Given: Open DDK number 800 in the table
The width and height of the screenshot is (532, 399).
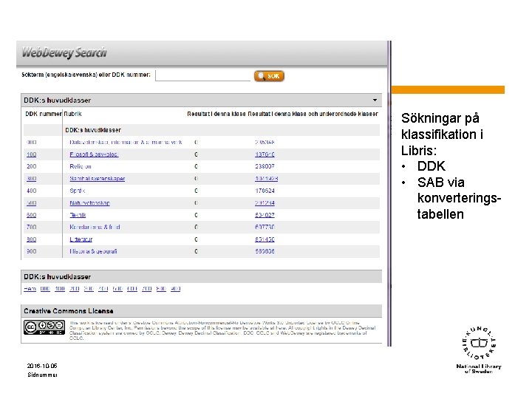Looking at the screenshot, I should (x=32, y=239).
